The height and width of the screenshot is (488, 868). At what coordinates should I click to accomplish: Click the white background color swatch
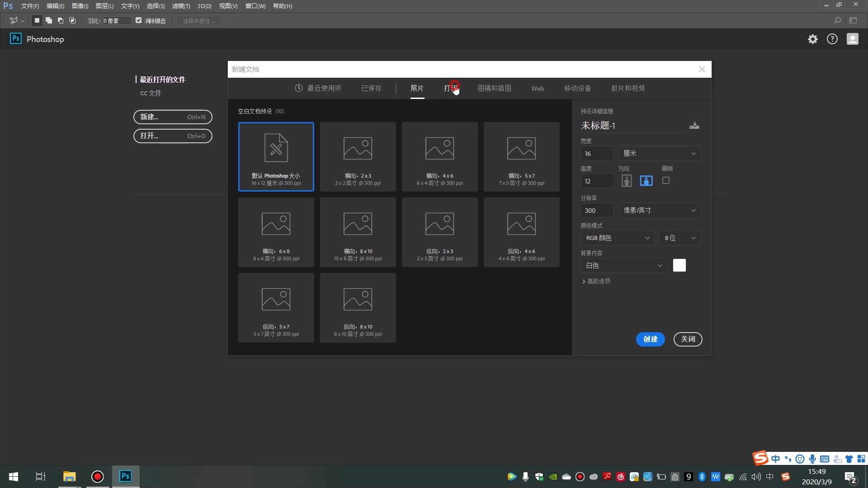pyautogui.click(x=679, y=265)
